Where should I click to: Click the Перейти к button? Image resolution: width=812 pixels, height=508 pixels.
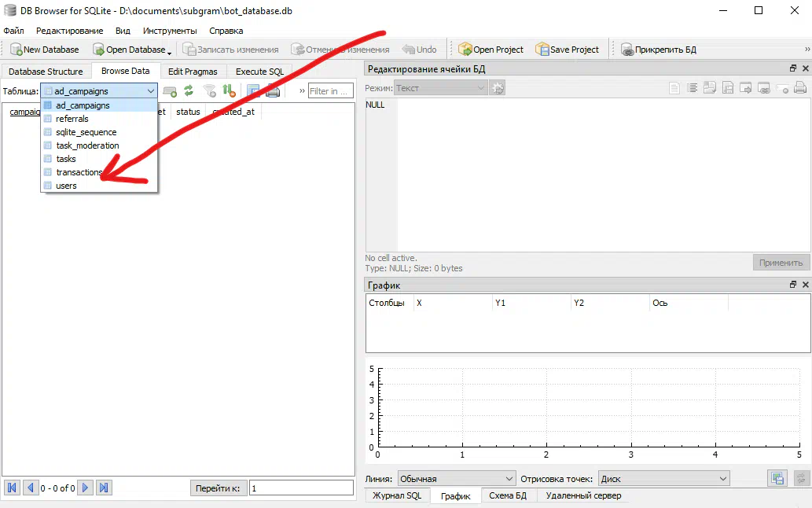pyautogui.click(x=218, y=488)
